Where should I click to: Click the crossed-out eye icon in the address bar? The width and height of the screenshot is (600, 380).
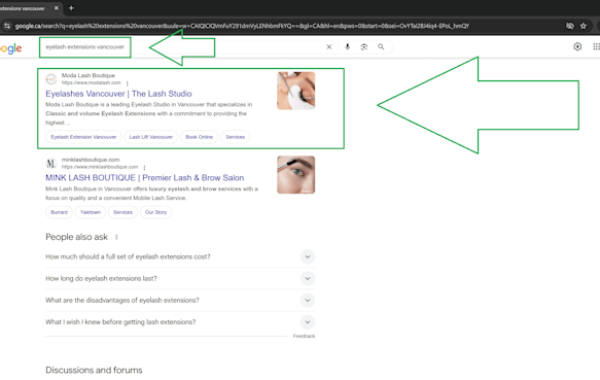[570, 26]
